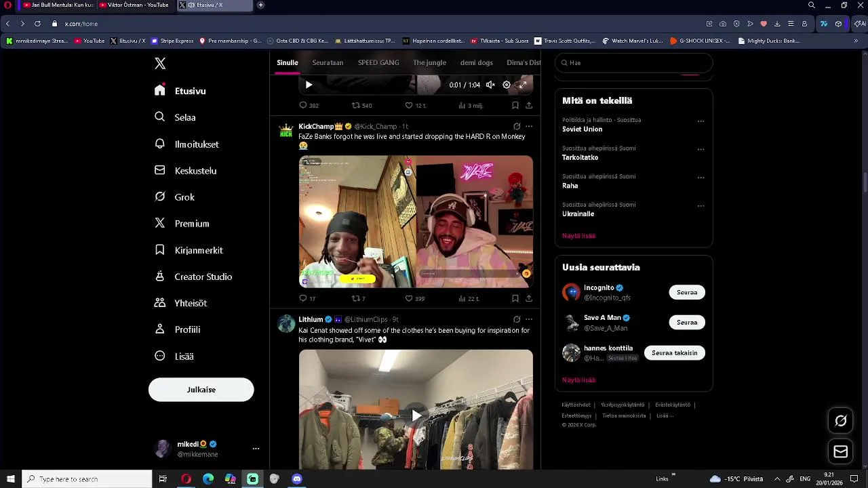This screenshot has width=868, height=488.
Task: Click Seuraa takaisin for hannes konttila
Action: point(674,352)
